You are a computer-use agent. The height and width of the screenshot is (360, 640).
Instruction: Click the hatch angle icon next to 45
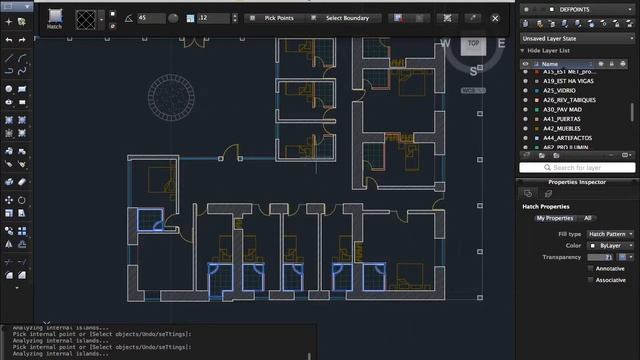coord(129,18)
